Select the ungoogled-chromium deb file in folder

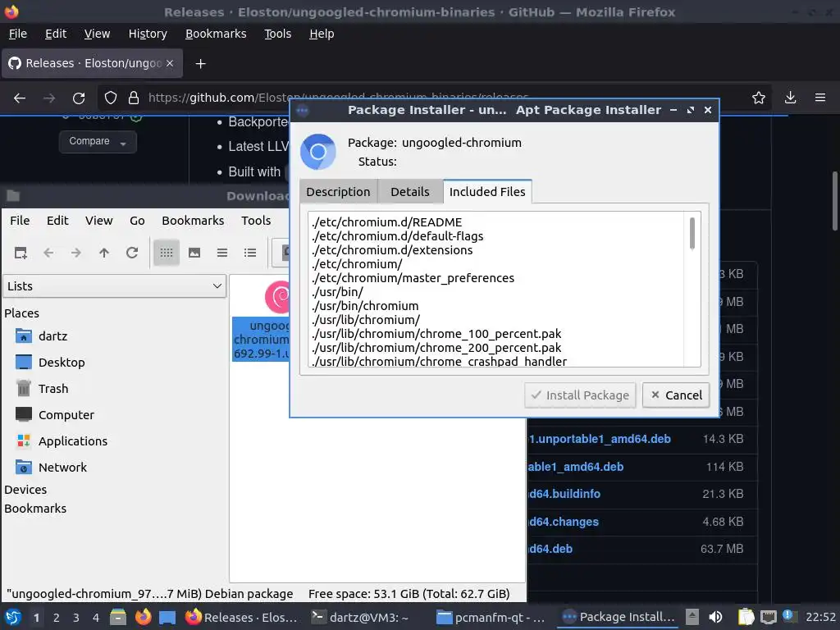tap(262, 322)
